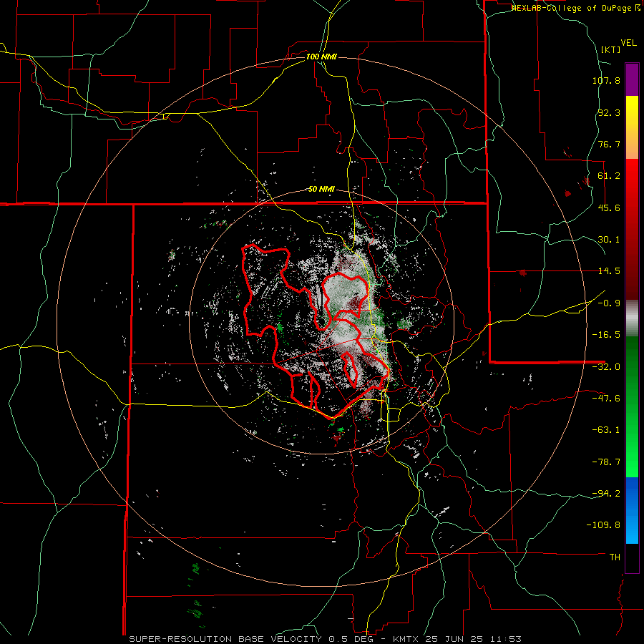Image resolution: width=644 pixels, height=644 pixels.
Task: Select the -32.0 legend value
Action: 606,367
